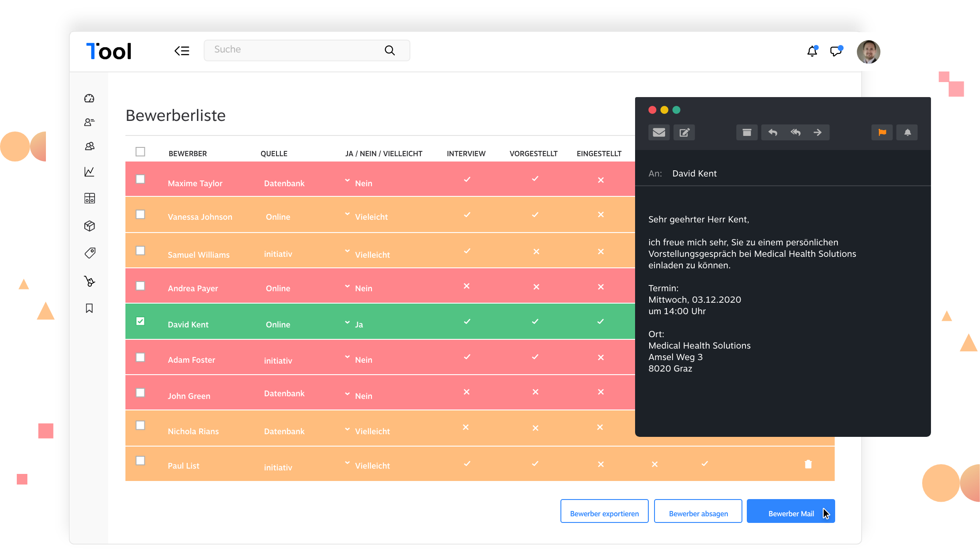Forward the message in mail window
Screen dimensions: 980x556
(x=818, y=132)
